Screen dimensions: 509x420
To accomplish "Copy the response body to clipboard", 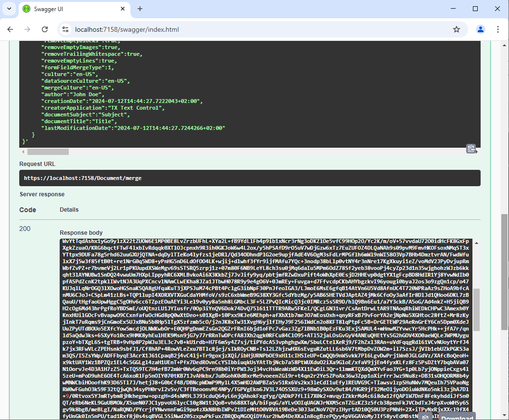I will tap(426, 417).
